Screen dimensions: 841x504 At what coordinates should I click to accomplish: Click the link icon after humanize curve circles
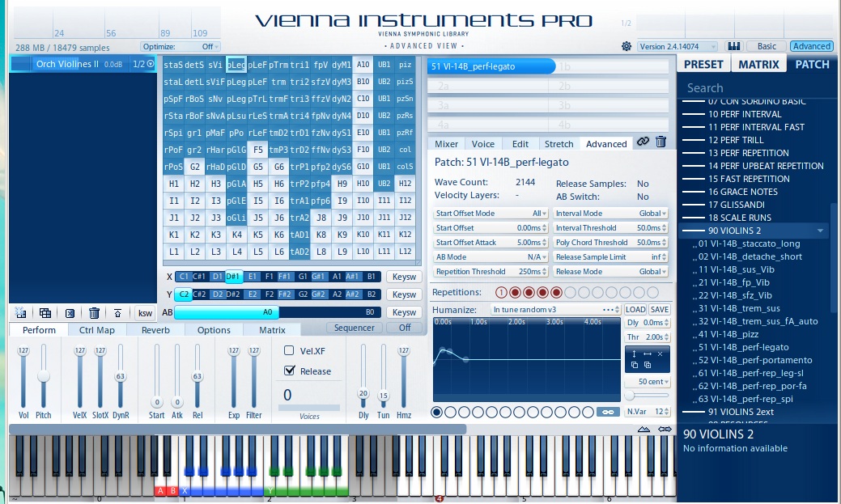(608, 412)
